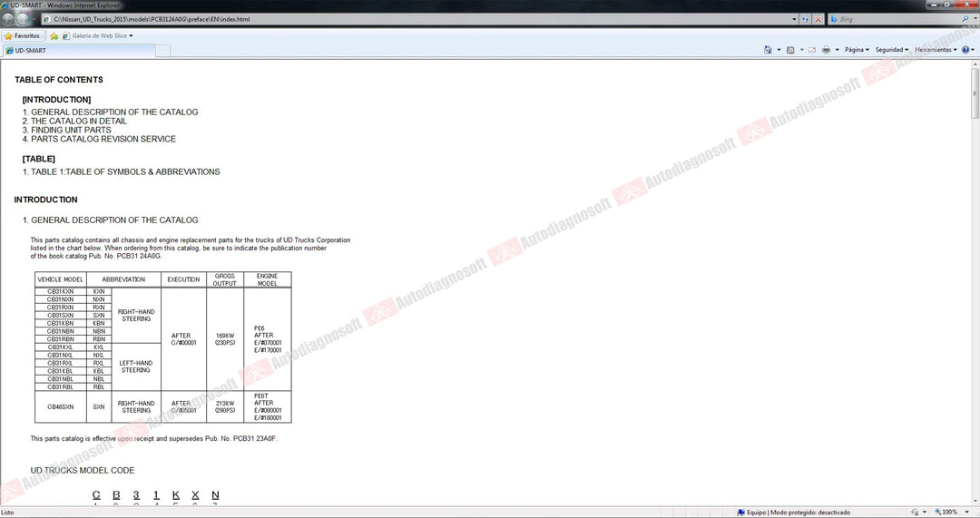Open the Página menu

[857, 49]
